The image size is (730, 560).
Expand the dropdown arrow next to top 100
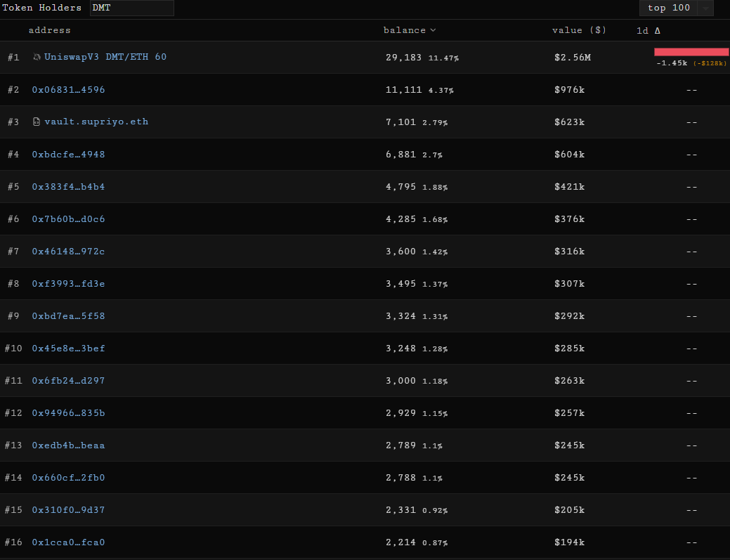705,8
